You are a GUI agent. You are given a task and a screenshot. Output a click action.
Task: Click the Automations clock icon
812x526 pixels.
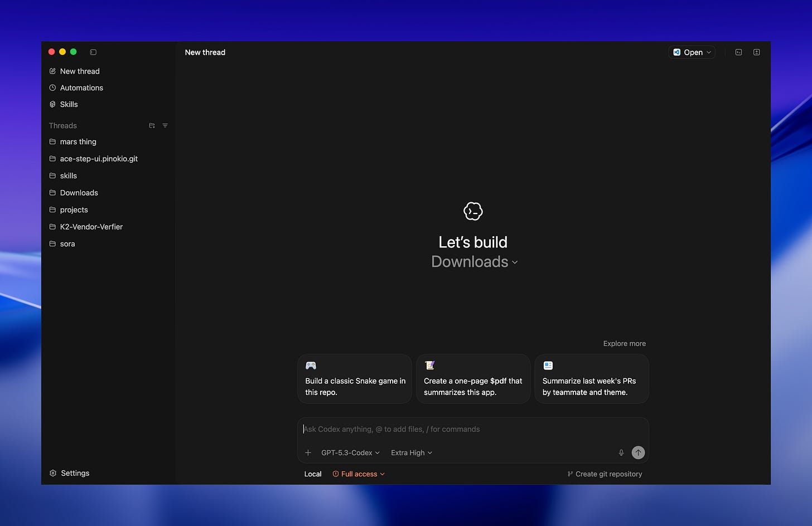click(52, 87)
